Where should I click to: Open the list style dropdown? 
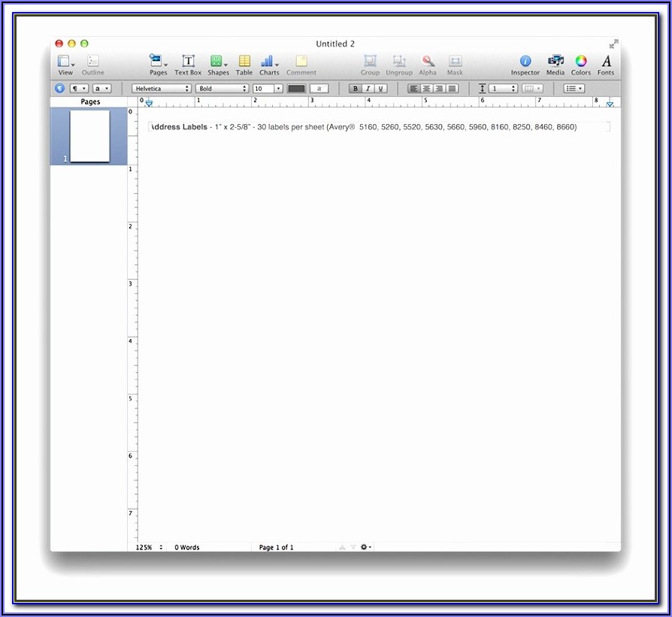(574, 89)
